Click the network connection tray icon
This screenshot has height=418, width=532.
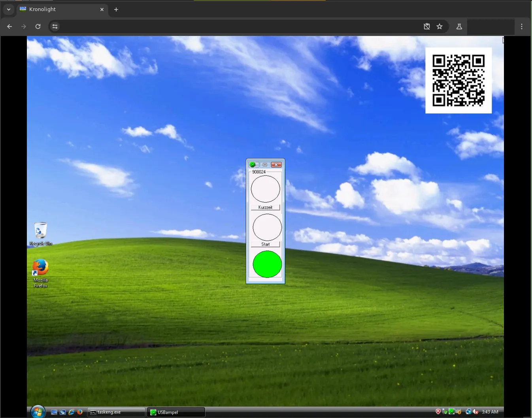[468, 412]
